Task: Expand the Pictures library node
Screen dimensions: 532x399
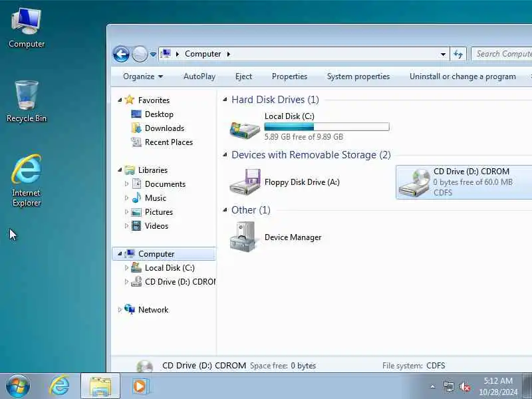Action: (126, 211)
